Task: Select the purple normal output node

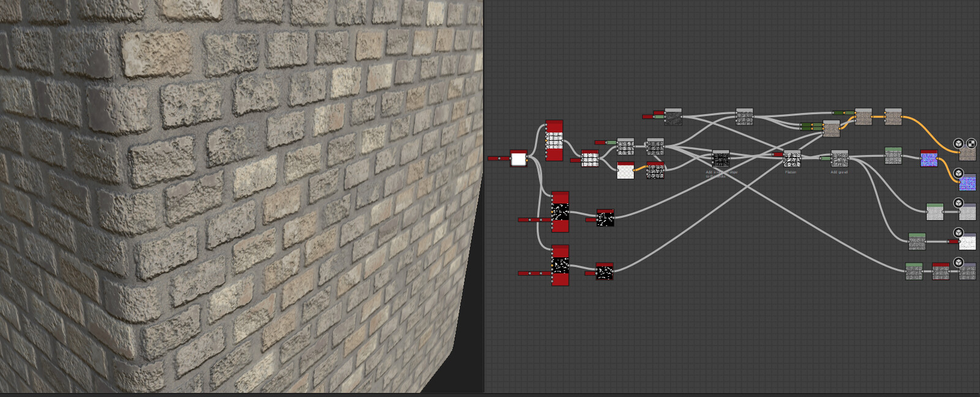Action: pos(967,182)
